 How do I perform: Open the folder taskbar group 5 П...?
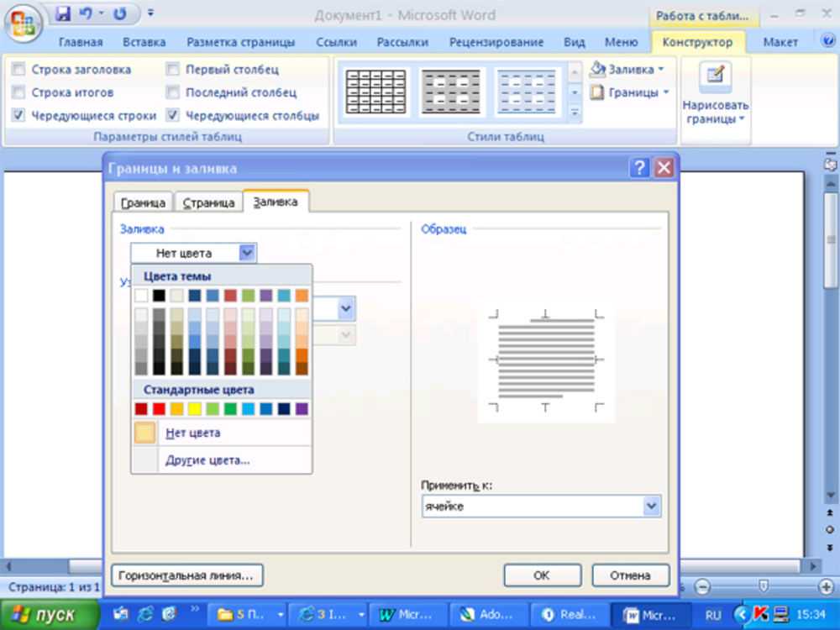(x=248, y=615)
